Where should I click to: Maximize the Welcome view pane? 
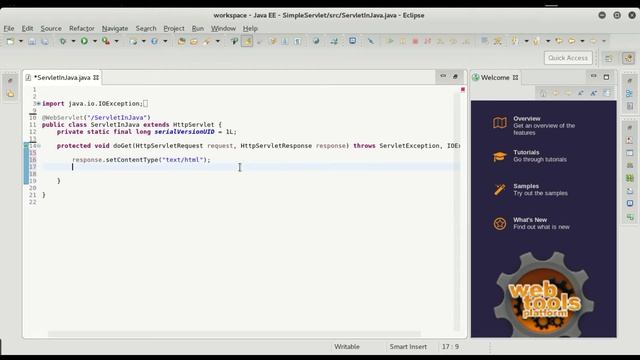point(607,77)
